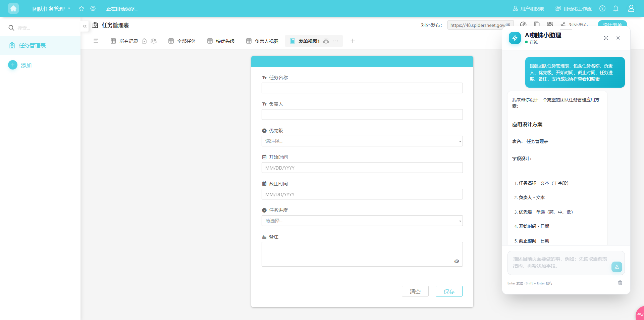Open app settings gear icon
Screen dimensions: 644x320
pos(93,8)
